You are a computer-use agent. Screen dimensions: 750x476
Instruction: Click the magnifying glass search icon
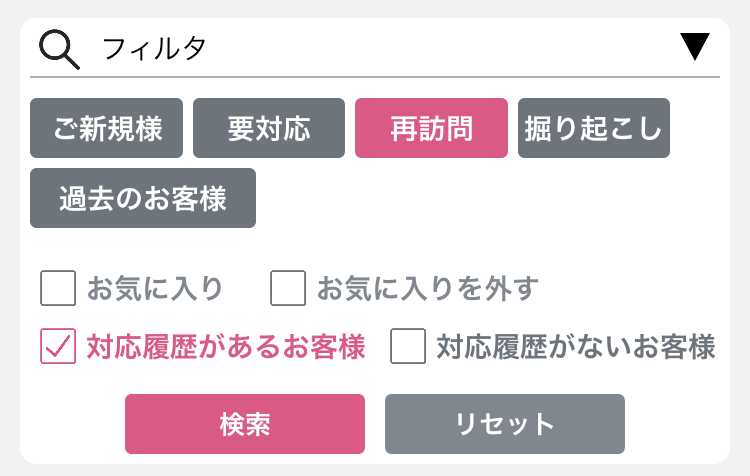(x=59, y=49)
